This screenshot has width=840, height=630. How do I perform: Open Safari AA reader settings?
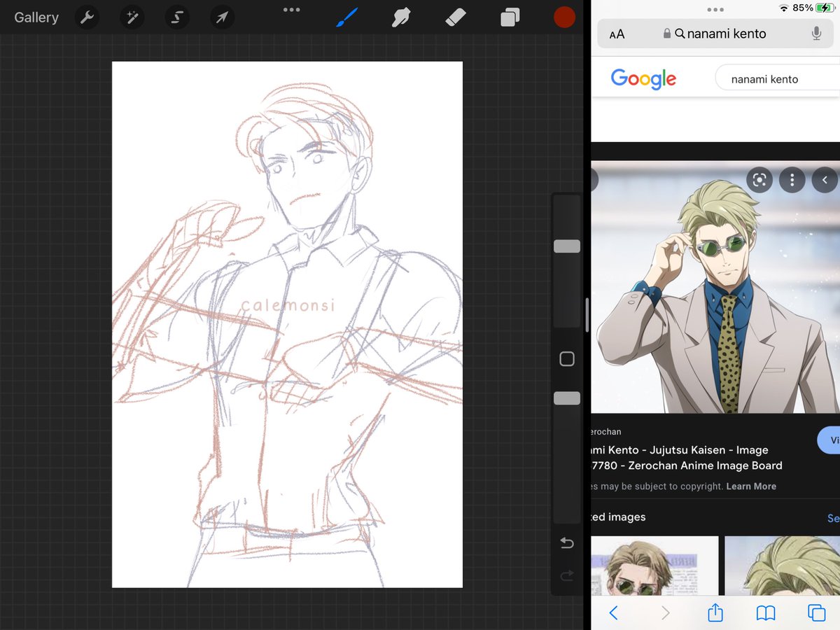(x=617, y=34)
